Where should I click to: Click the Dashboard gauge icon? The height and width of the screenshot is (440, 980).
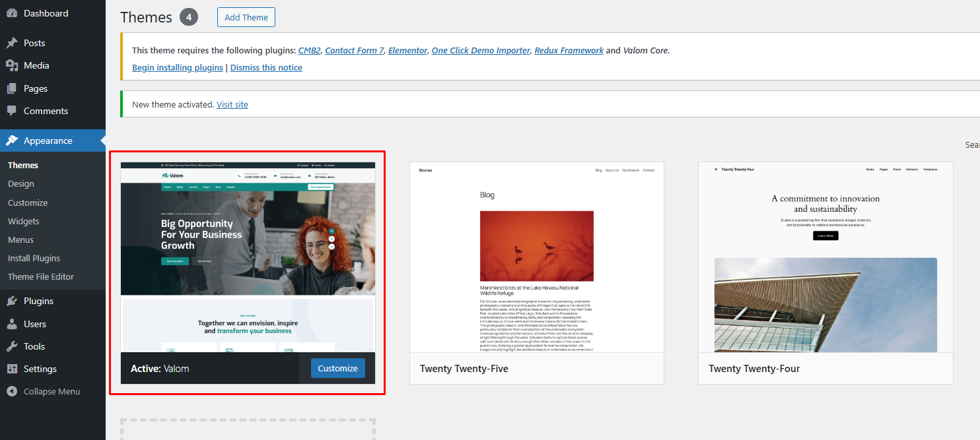coord(12,13)
